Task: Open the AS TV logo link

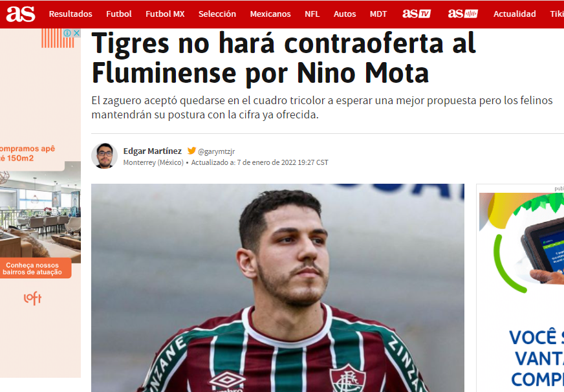Action: coord(417,14)
